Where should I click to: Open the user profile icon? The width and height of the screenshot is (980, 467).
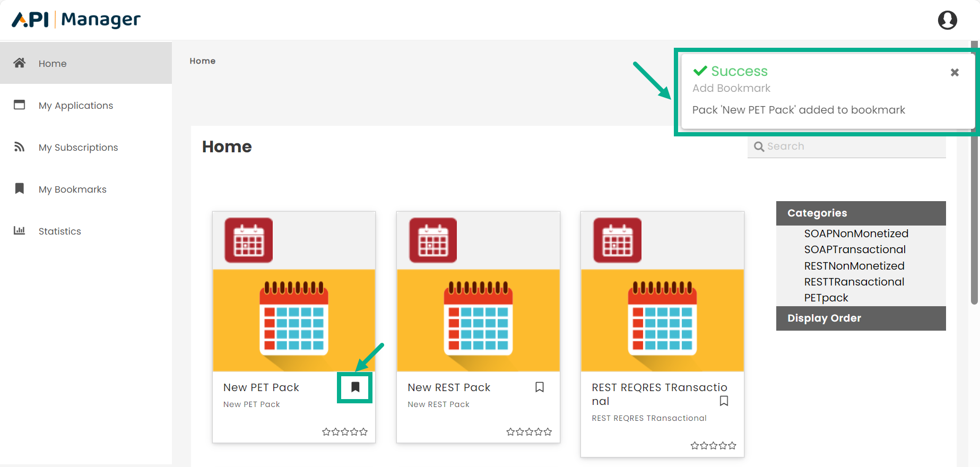pos(947,20)
